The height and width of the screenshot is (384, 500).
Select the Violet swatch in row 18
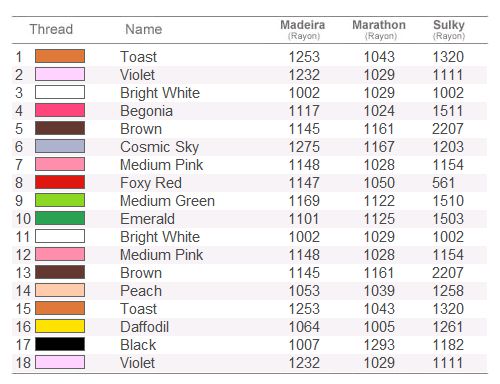point(60,362)
